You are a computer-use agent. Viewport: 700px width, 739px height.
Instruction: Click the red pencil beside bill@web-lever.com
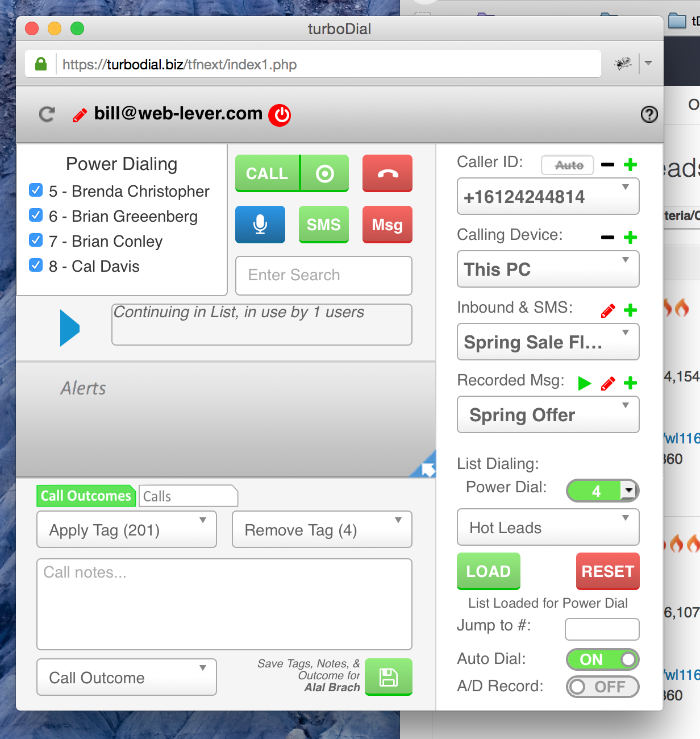point(80,115)
